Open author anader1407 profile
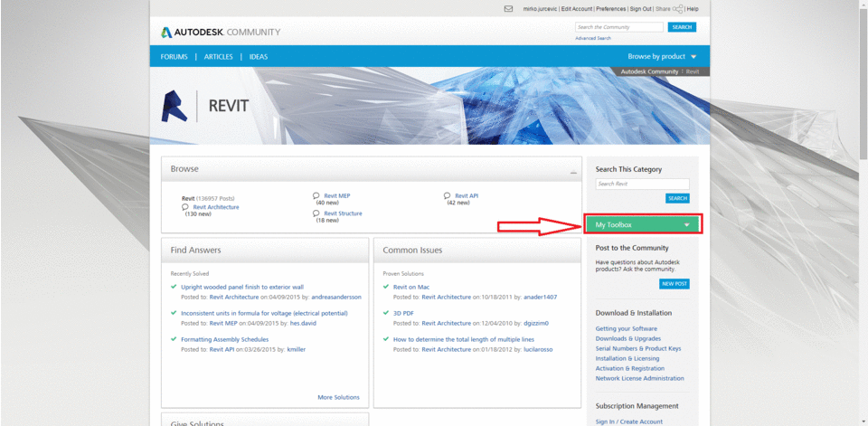Image resolution: width=868 pixels, height=426 pixels. coord(541,297)
